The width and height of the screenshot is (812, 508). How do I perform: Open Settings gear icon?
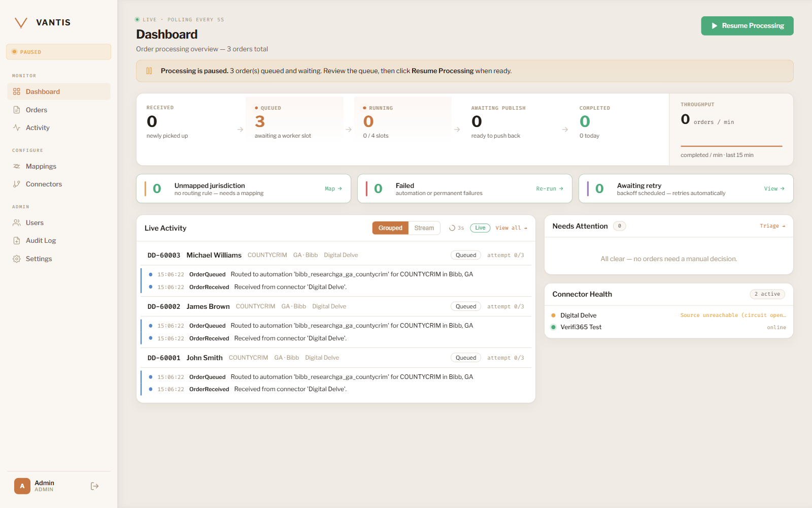[17, 259]
